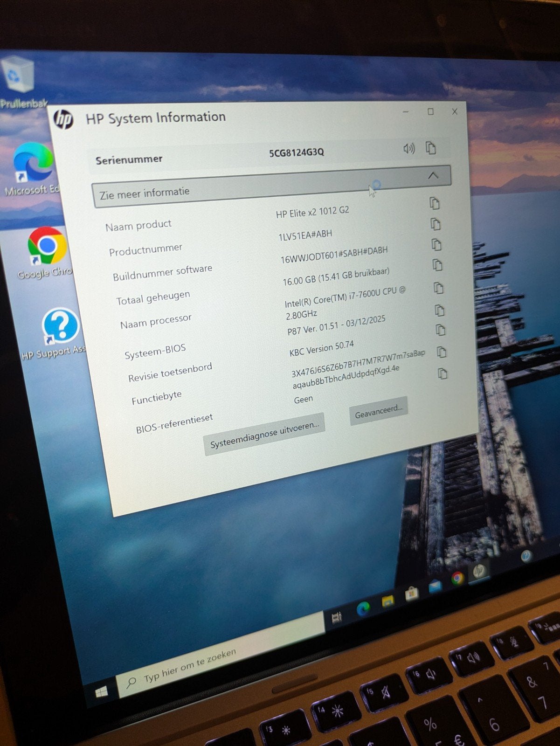560x746 pixels.
Task: Click the Serienummer label
Action: [129, 159]
